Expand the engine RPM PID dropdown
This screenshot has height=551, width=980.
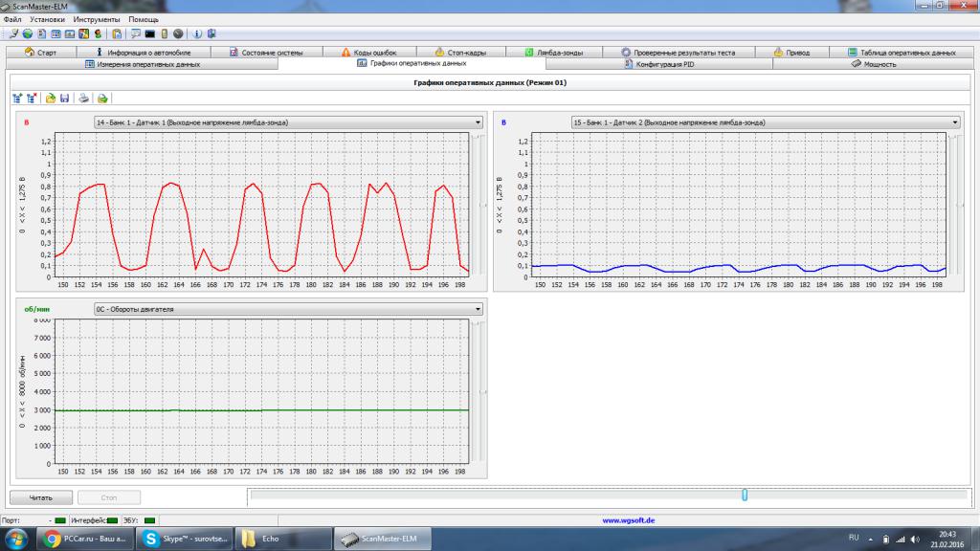tap(478, 309)
